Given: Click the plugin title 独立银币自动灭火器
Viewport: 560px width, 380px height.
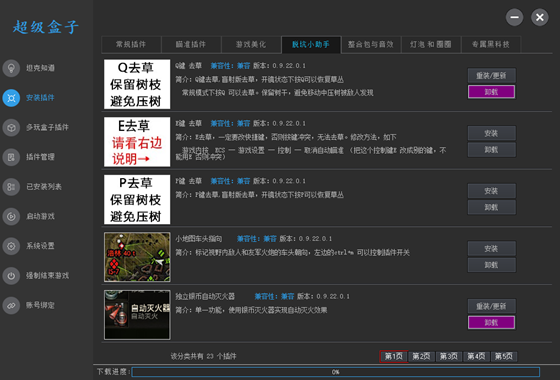Looking at the screenshot, I should pos(205,296).
